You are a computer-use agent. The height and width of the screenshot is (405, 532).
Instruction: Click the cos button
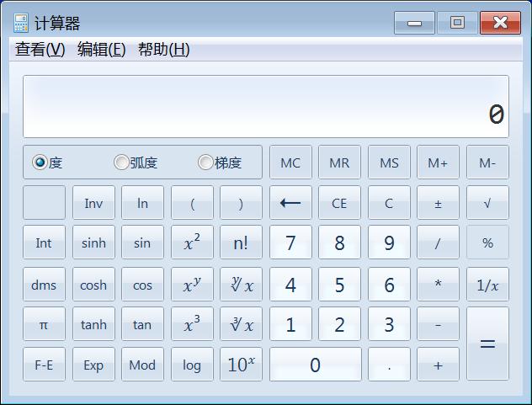pos(142,284)
